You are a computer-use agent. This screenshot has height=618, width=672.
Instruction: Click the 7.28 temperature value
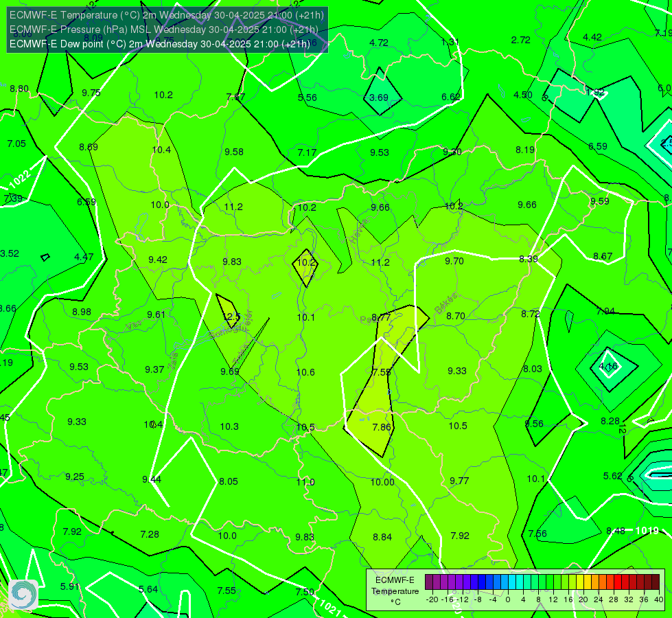[x=150, y=534]
